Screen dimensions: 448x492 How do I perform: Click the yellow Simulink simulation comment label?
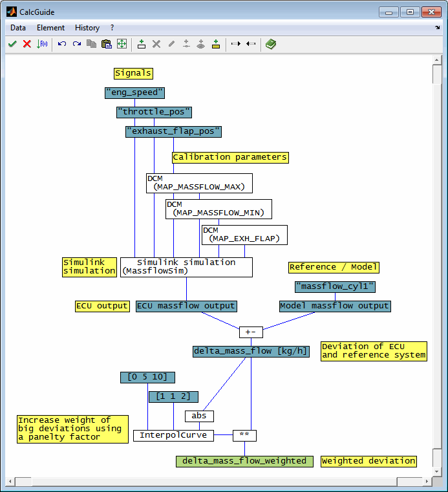89,268
